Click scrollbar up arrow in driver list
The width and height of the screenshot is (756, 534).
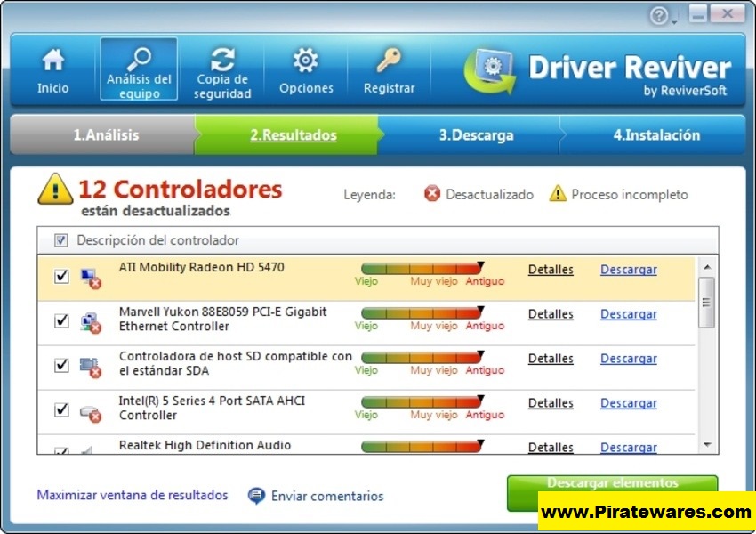[707, 267]
